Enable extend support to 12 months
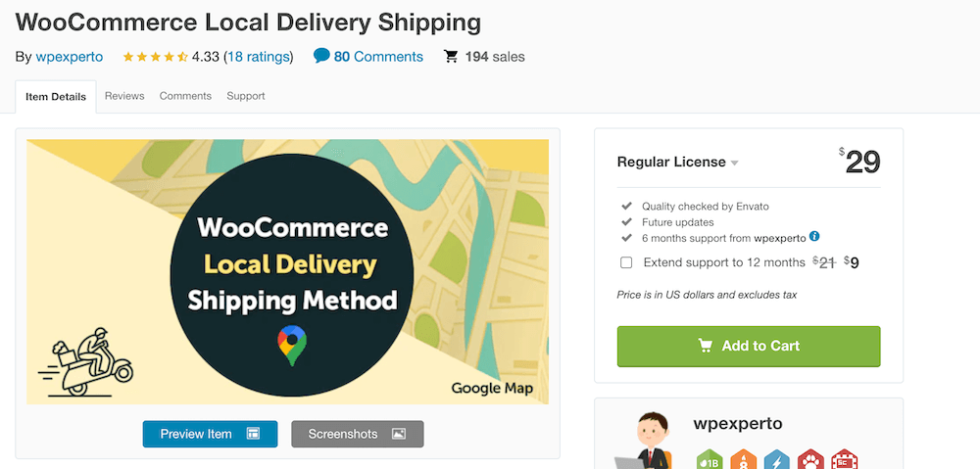Screen dimensions: 980x469 point(625,262)
